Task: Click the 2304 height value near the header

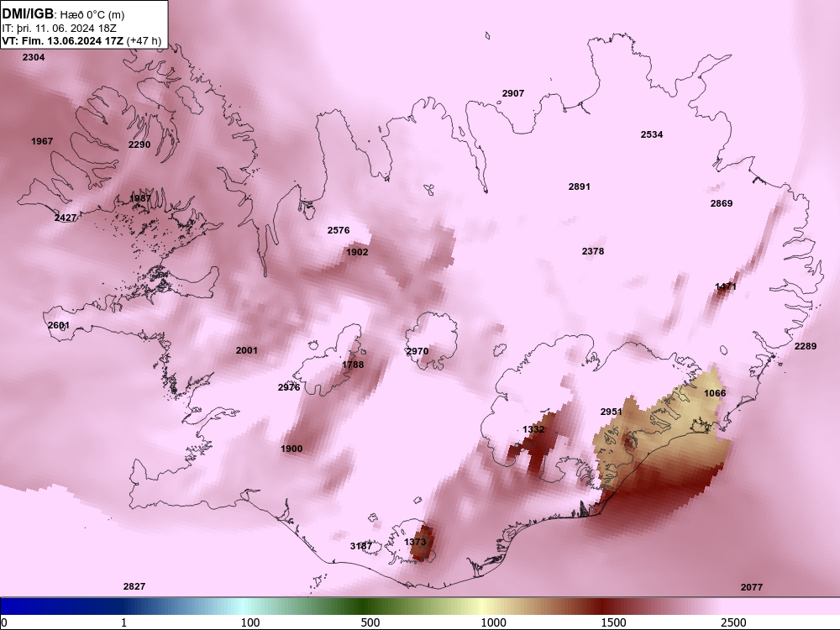Action: pyautogui.click(x=34, y=57)
